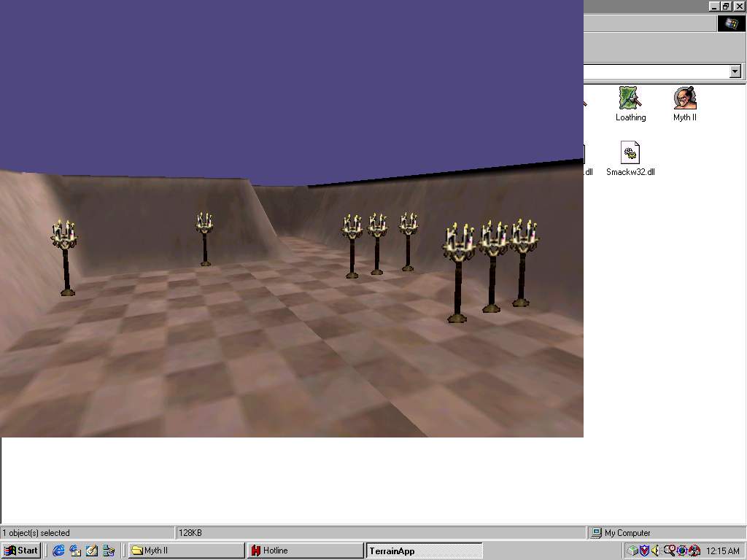Click the clock showing 12:15 AM

coord(722,551)
